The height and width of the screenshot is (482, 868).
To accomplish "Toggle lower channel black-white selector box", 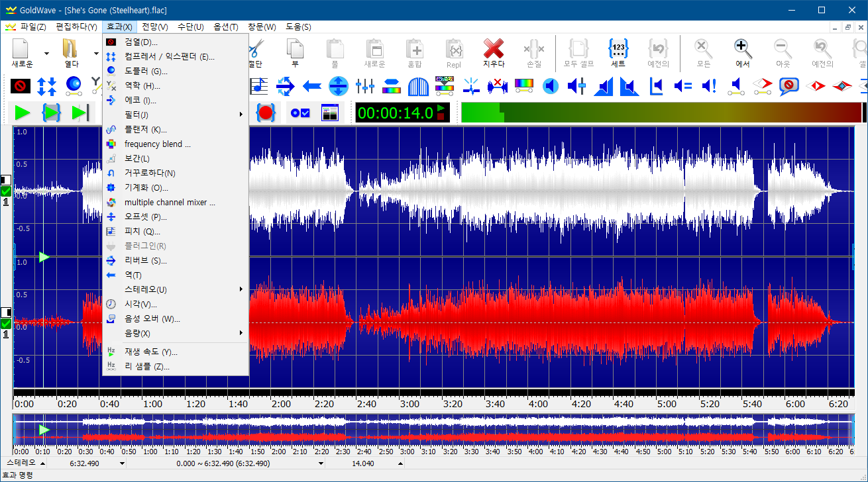I will tap(7, 313).
